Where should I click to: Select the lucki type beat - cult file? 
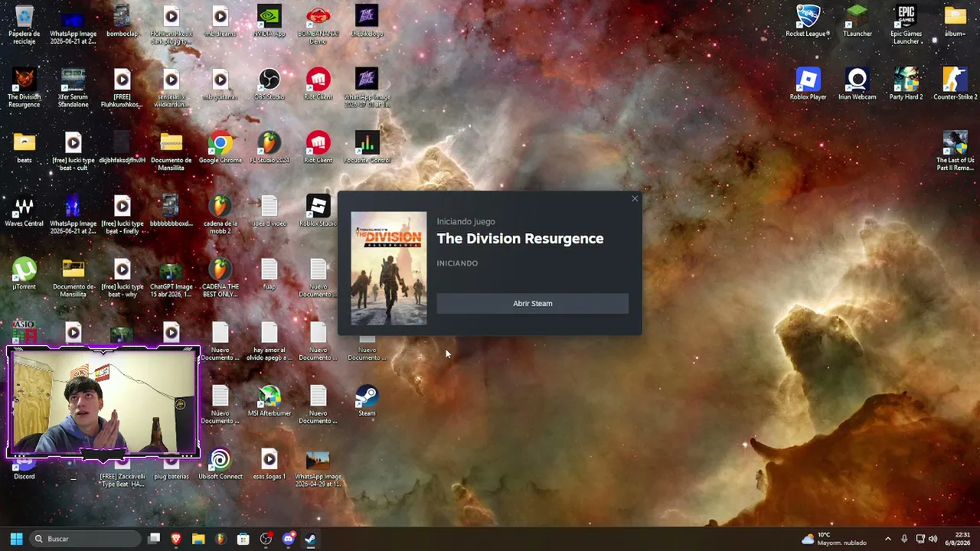pos(73,151)
